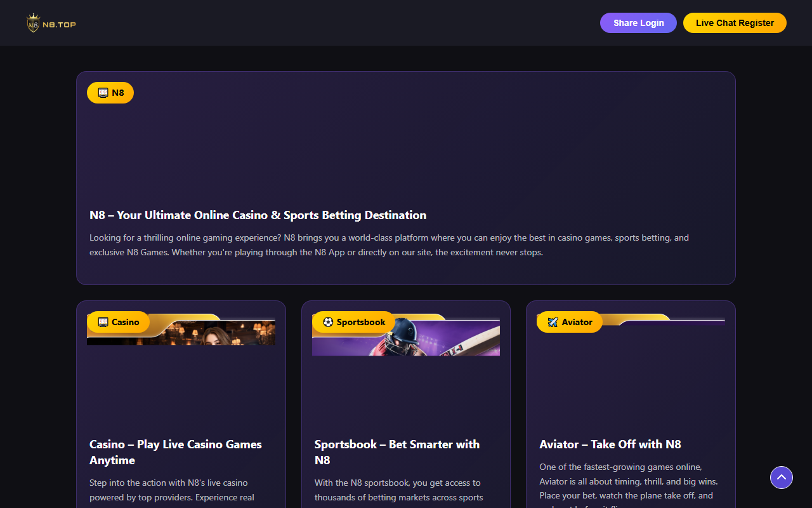Click the Live Chat Register button
Screen dimensions: 812x508
coord(735,23)
